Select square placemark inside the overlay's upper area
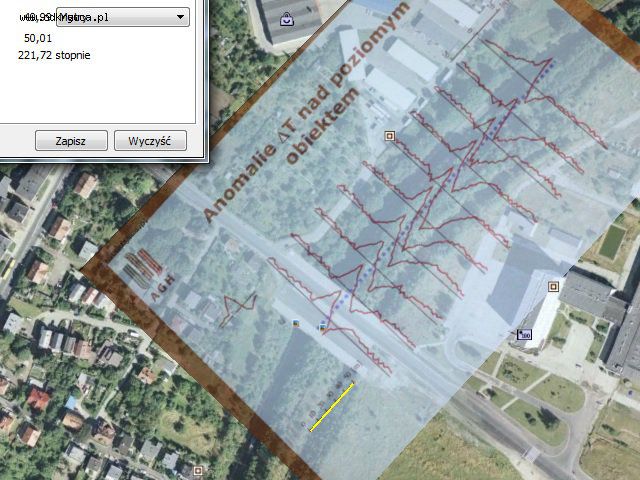This screenshot has height=480, width=640. pos(390,134)
